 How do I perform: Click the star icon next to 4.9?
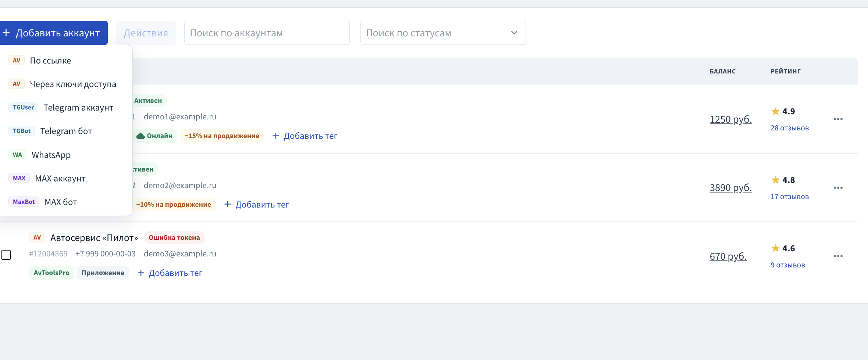point(775,111)
